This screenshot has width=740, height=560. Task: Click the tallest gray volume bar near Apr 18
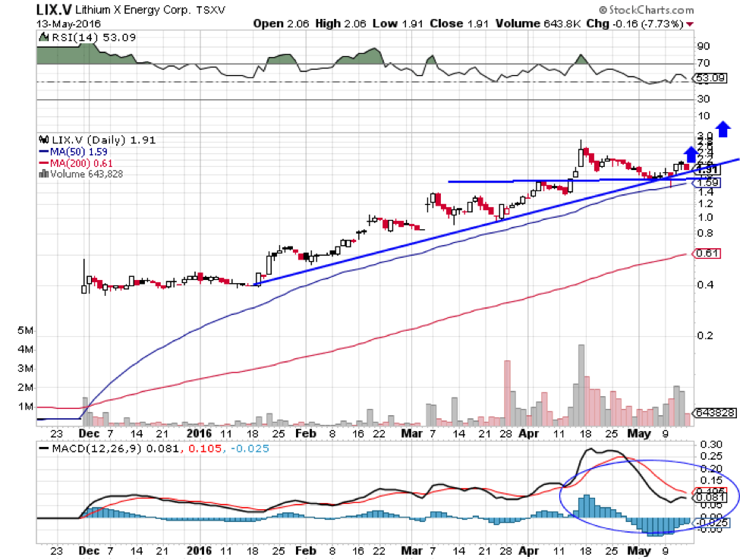pos(581,385)
